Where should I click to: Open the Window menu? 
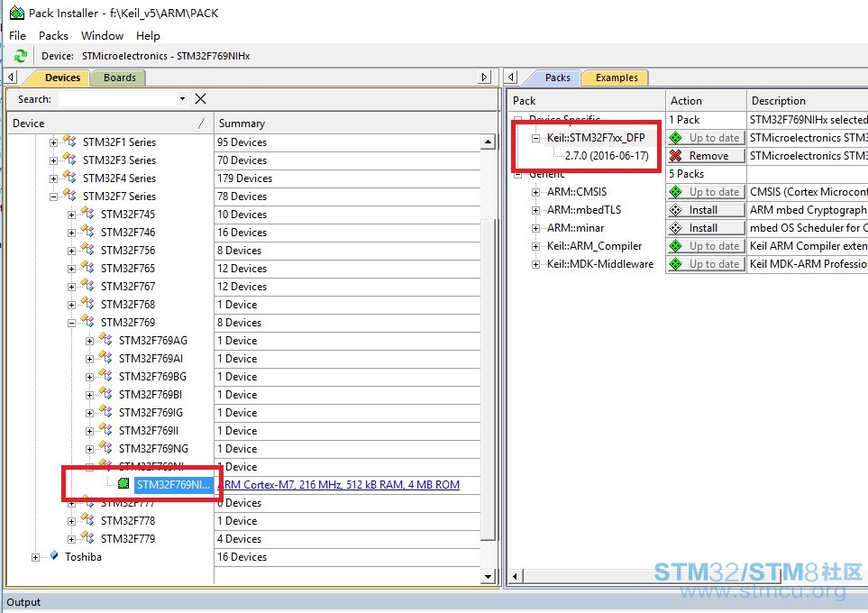tap(103, 35)
